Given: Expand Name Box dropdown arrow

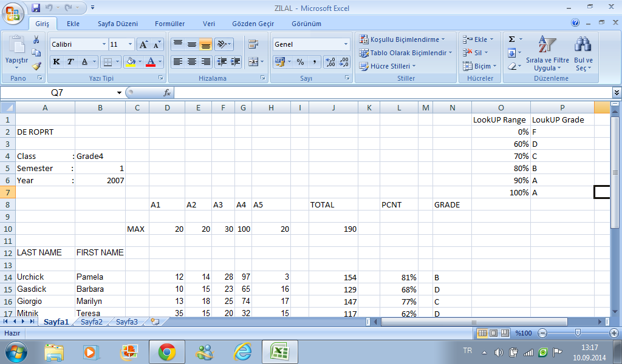Looking at the screenshot, I should (119, 93).
